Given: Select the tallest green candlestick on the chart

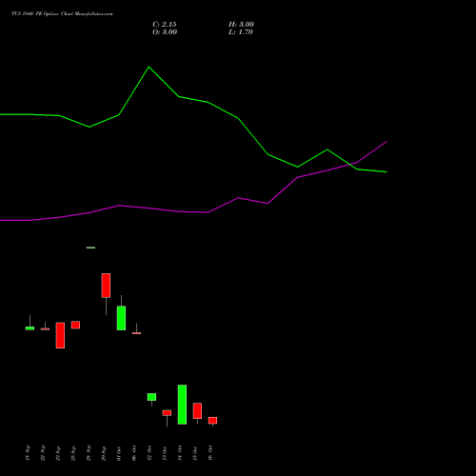Looking at the screenshot, I should [182, 405].
